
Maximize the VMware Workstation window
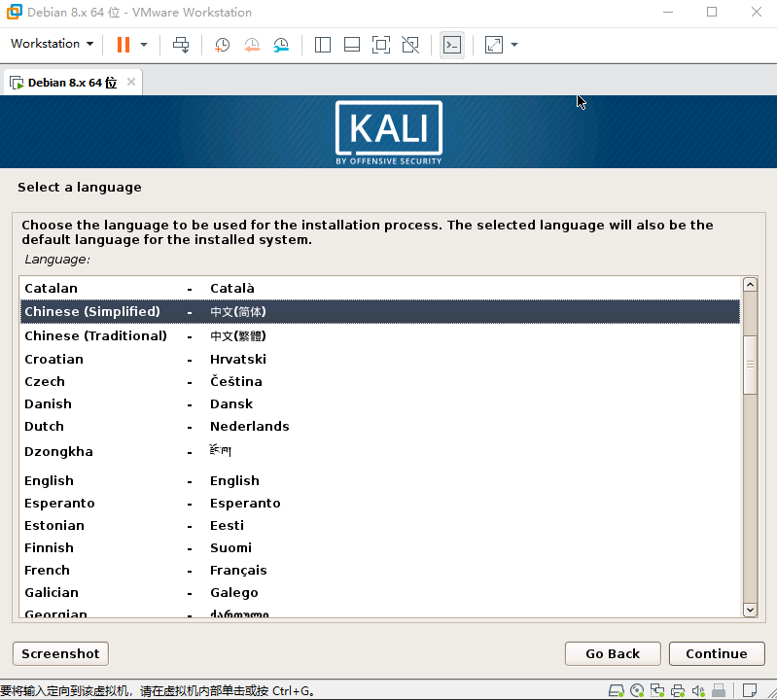click(712, 12)
